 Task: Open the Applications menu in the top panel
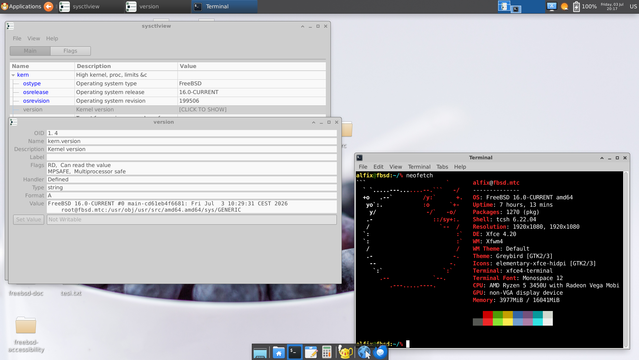pos(21,7)
